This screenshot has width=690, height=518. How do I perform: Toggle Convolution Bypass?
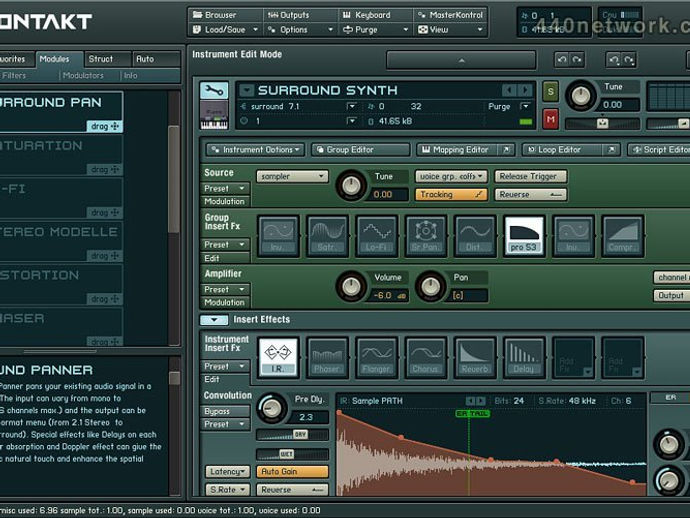(x=225, y=411)
